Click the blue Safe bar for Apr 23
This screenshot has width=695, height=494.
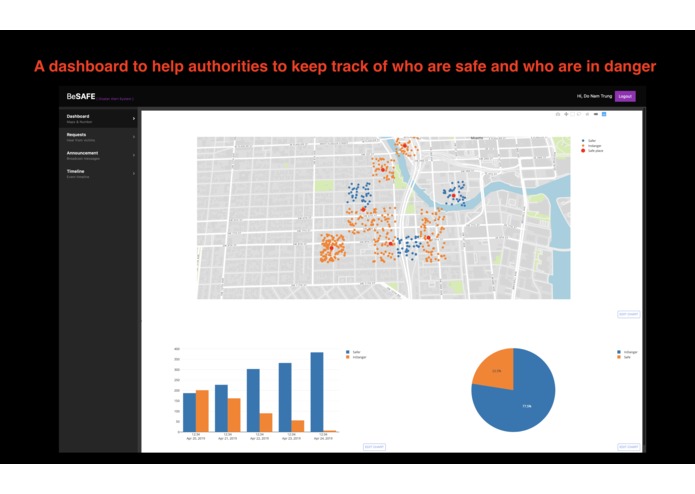(x=285, y=397)
